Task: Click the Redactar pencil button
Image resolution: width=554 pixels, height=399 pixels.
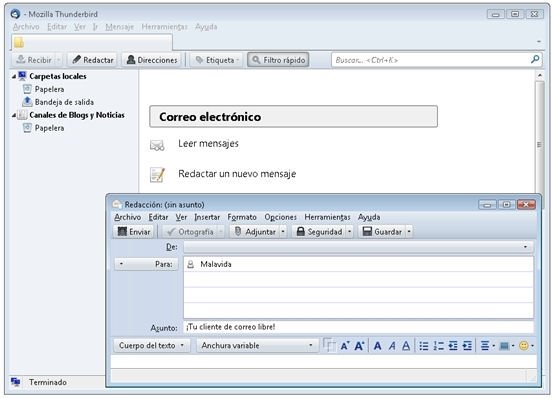Action: point(93,60)
